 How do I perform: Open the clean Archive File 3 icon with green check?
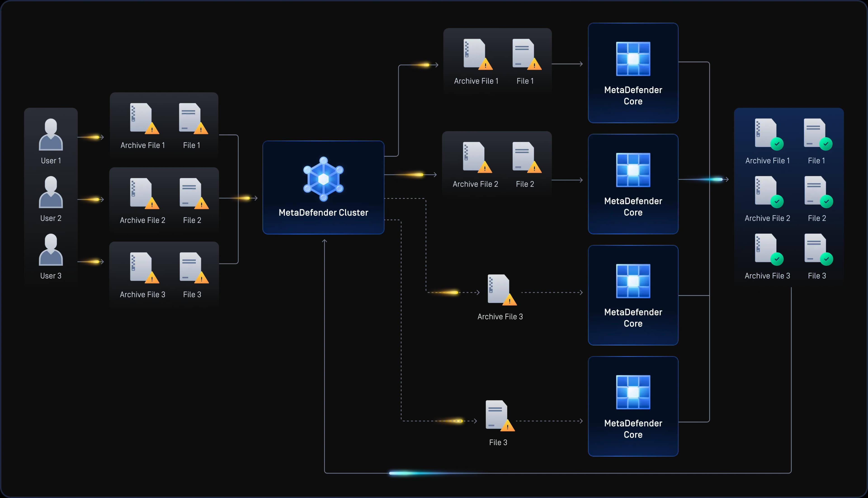point(769,249)
